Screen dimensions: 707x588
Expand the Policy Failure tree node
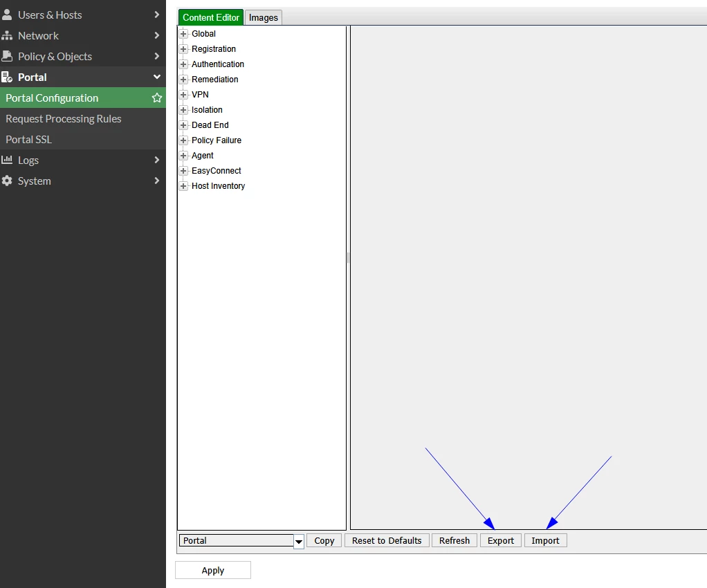click(x=183, y=140)
